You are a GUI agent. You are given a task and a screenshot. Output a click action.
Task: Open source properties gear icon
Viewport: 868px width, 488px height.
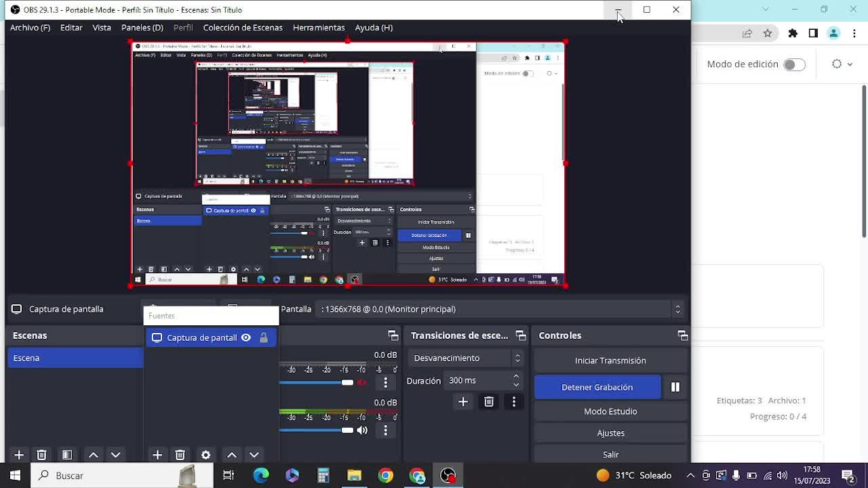point(205,455)
